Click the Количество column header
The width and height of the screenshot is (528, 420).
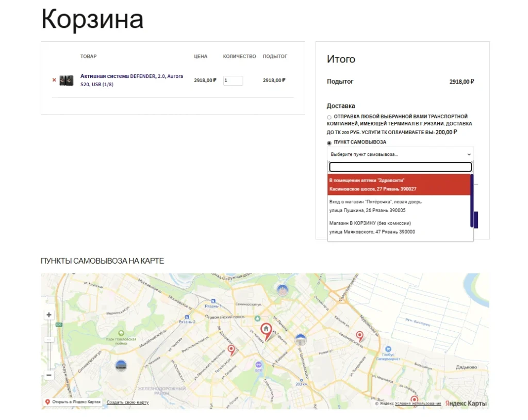(x=239, y=57)
